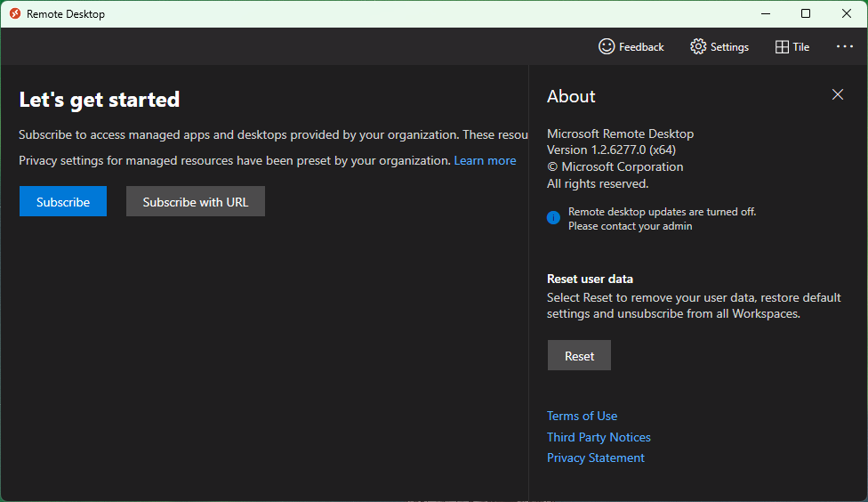
Task: Click the 'Let's get started' heading
Action: (100, 100)
